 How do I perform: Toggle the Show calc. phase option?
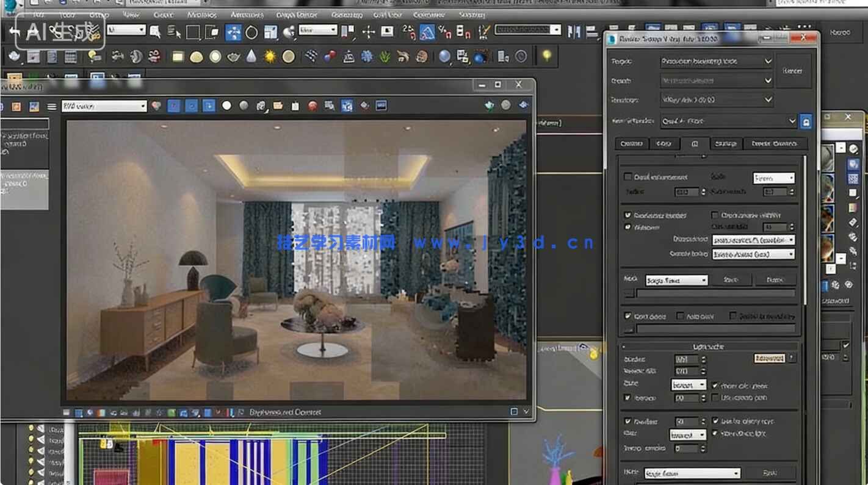tap(714, 386)
